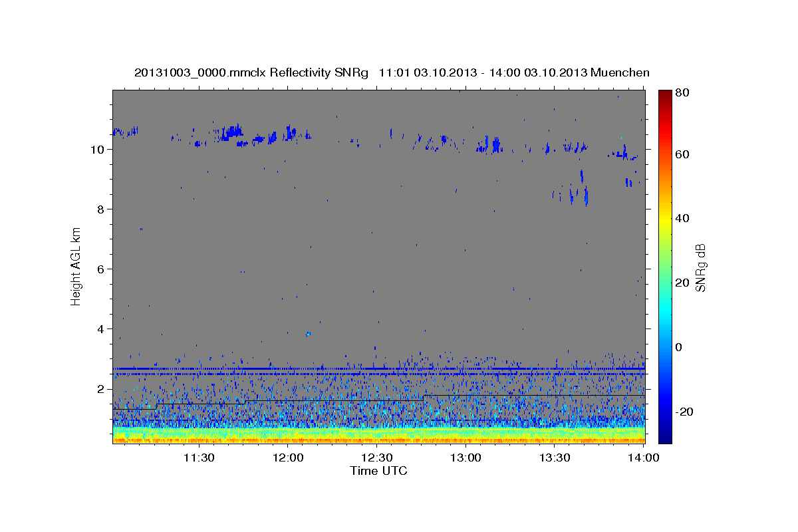Select the 13:00 time tick label

465,458
